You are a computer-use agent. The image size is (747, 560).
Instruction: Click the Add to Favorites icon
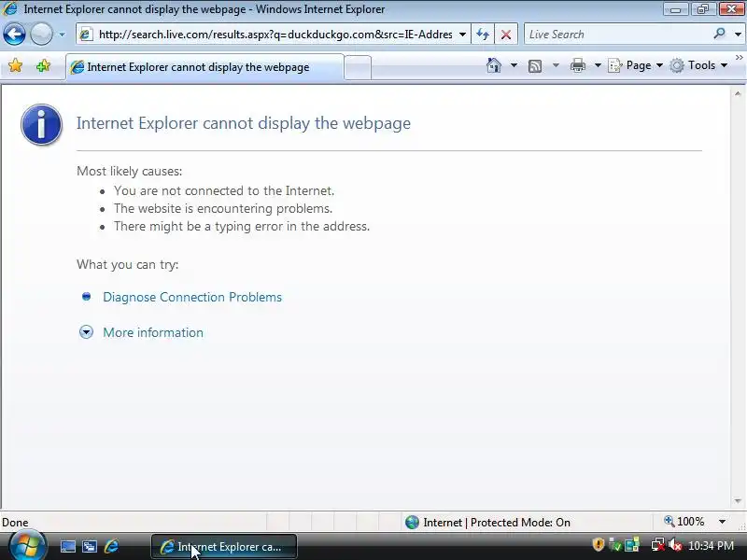[x=43, y=65]
